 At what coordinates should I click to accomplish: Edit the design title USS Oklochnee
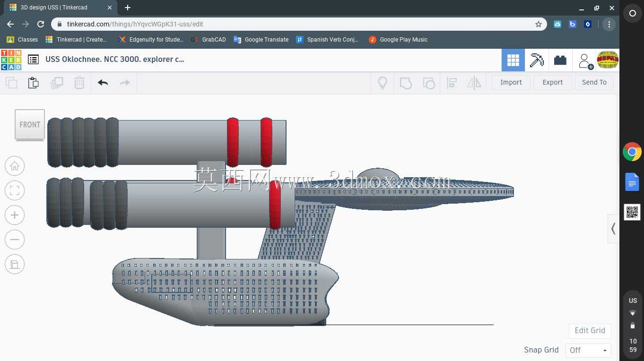tap(115, 59)
